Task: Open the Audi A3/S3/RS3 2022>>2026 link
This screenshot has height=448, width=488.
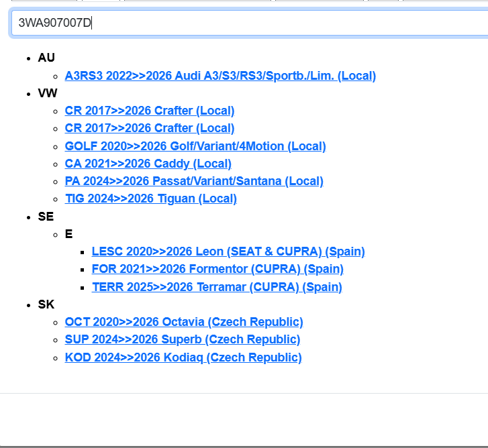Action: (x=220, y=76)
